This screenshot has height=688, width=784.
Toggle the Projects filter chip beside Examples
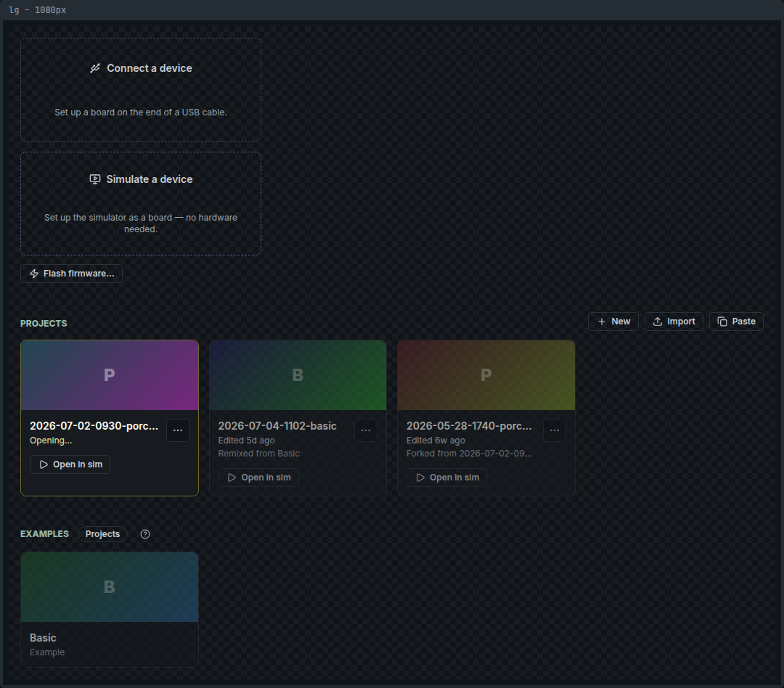pos(102,534)
